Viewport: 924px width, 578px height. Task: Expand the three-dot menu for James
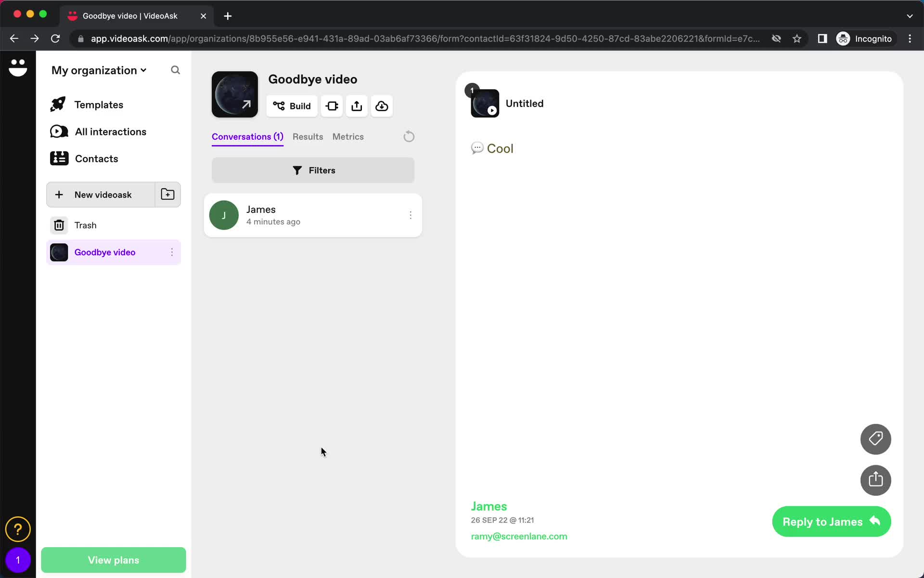pos(411,215)
